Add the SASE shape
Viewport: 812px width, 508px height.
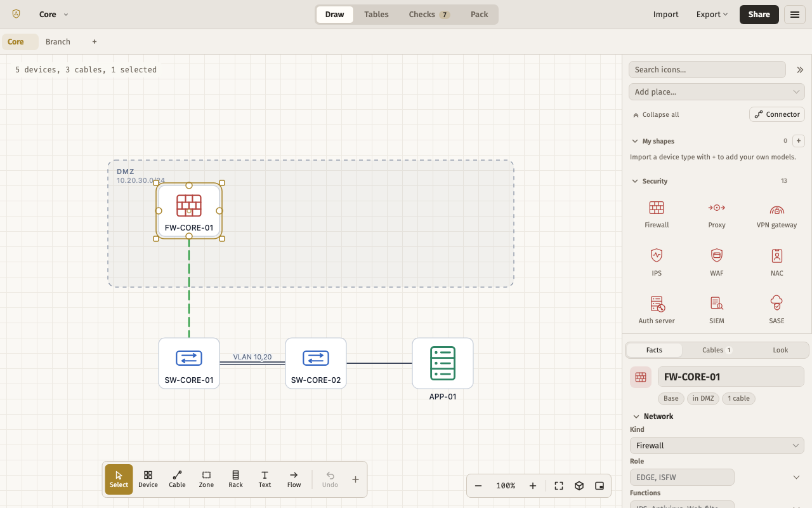(x=776, y=310)
